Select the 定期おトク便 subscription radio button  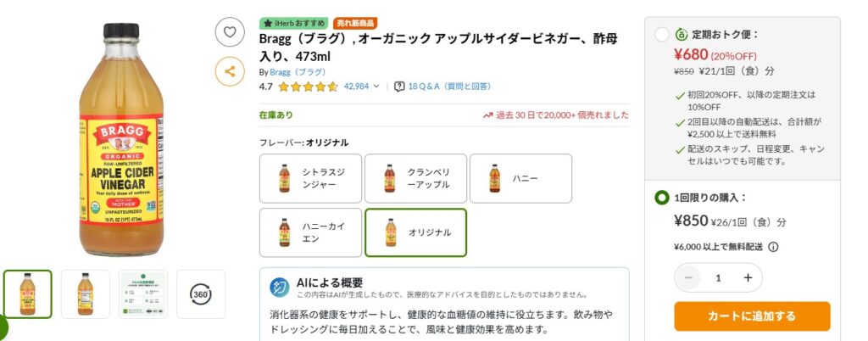661,34
